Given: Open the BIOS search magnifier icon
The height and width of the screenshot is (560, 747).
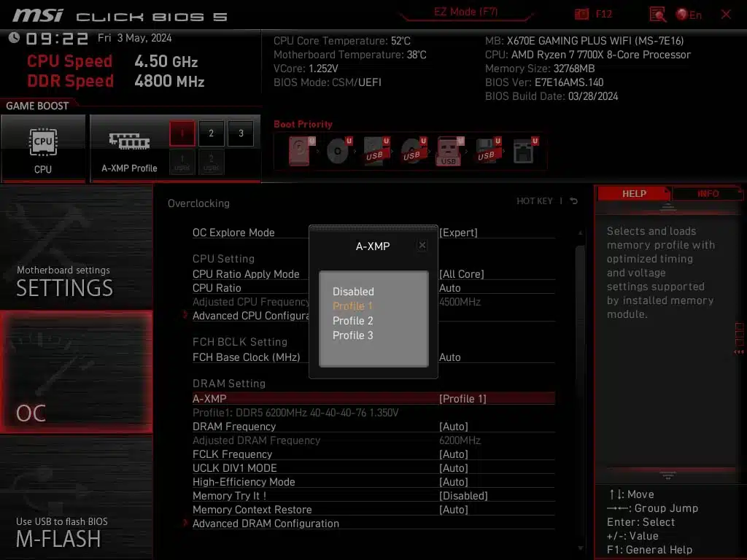Looking at the screenshot, I should coord(657,14).
